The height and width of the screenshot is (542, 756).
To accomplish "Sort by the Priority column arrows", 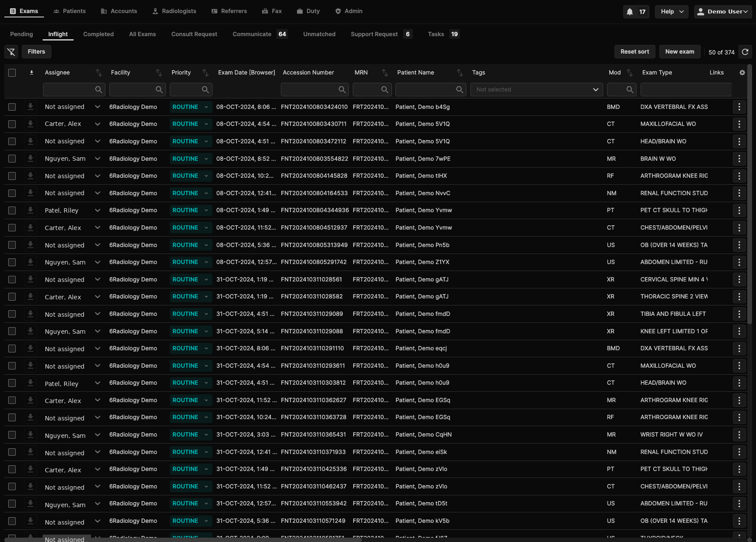I will (x=206, y=73).
